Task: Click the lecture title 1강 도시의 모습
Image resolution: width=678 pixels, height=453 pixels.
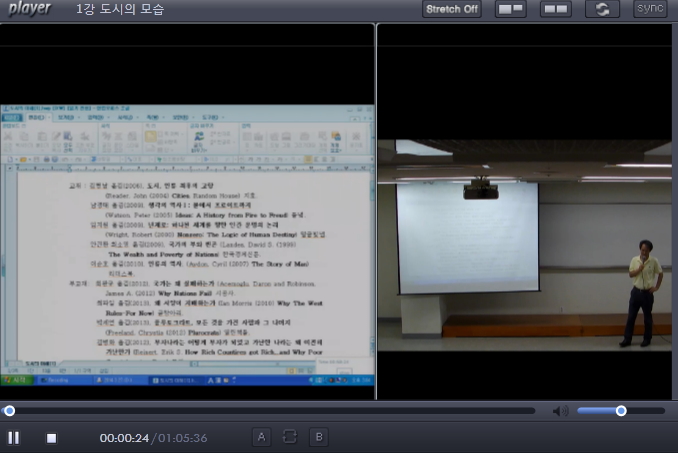Action: pos(120,10)
